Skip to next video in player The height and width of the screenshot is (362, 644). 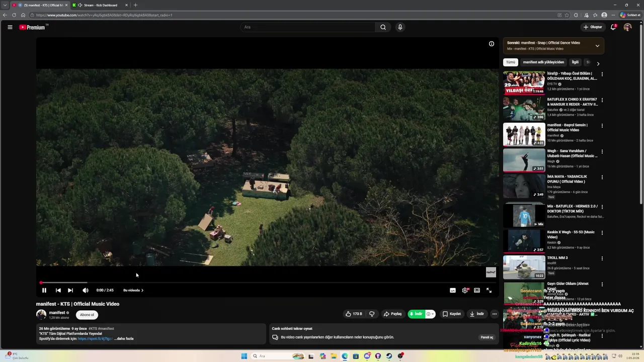tap(70, 290)
